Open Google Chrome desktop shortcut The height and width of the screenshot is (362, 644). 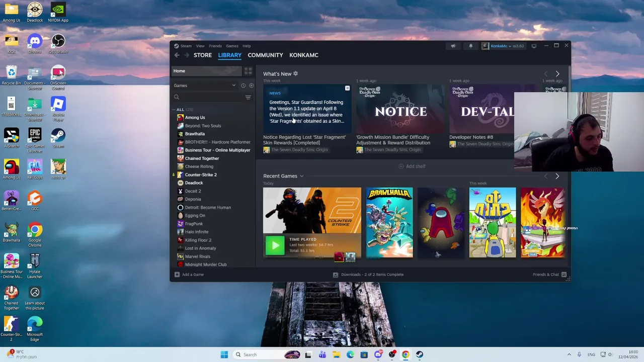coord(35,235)
